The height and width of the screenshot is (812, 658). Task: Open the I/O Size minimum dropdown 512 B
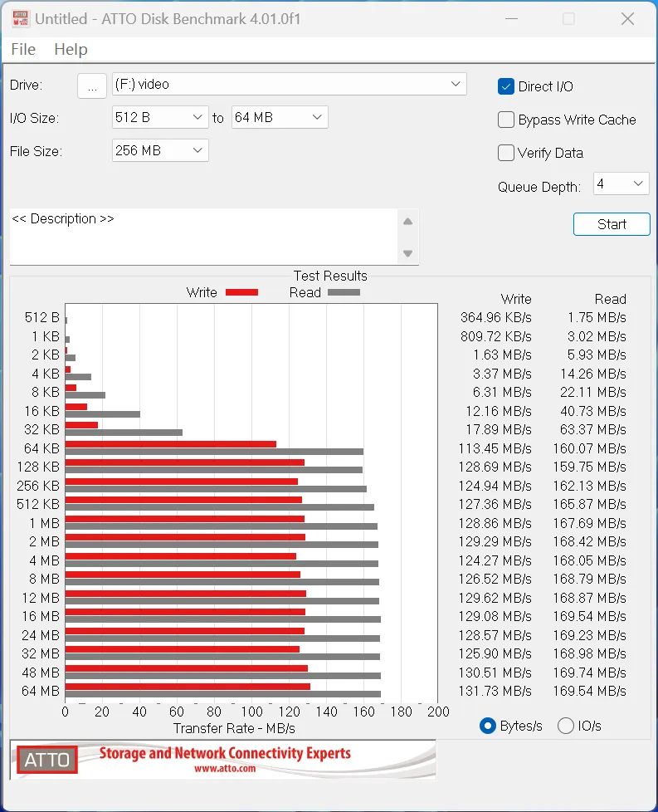(x=160, y=118)
